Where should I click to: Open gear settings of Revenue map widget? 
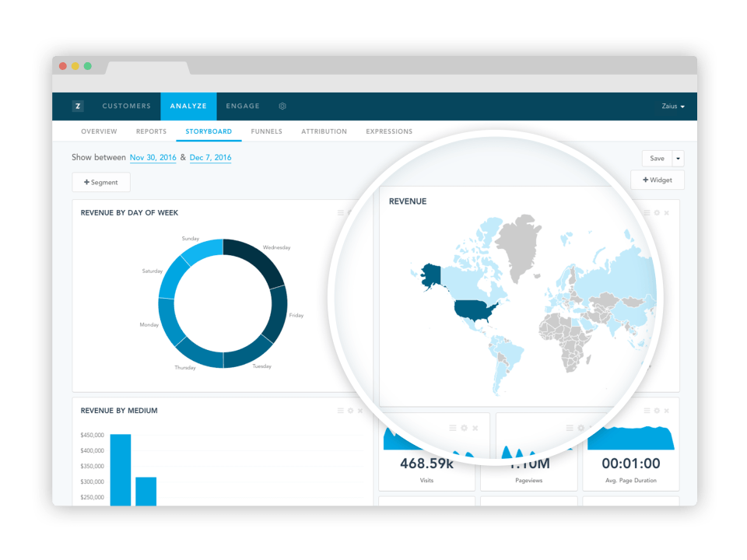pos(657,213)
